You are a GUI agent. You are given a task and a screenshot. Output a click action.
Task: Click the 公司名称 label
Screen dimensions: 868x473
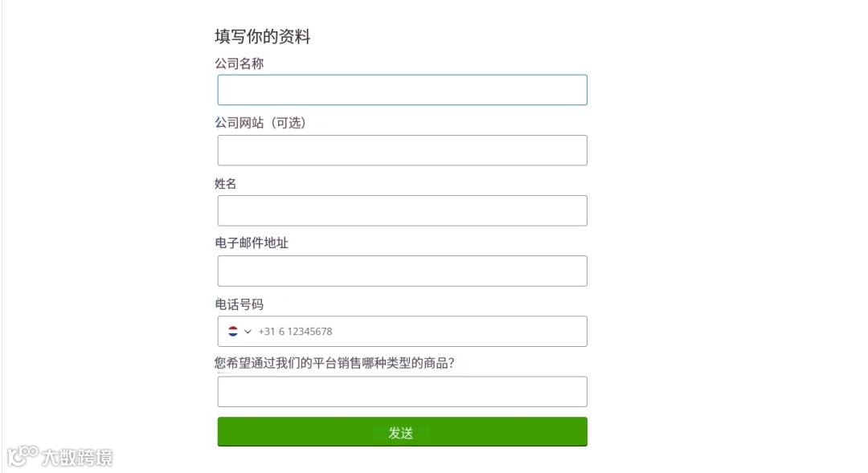coord(239,63)
